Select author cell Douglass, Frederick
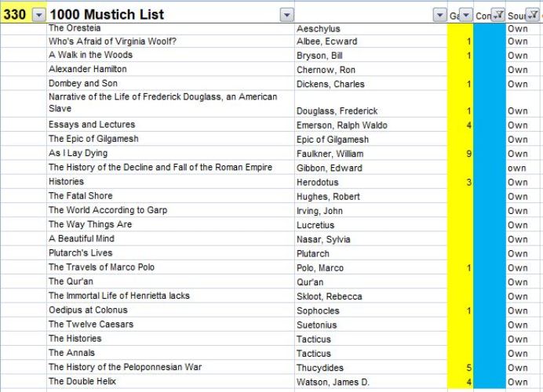This screenshot has height=392, width=543. (371, 103)
